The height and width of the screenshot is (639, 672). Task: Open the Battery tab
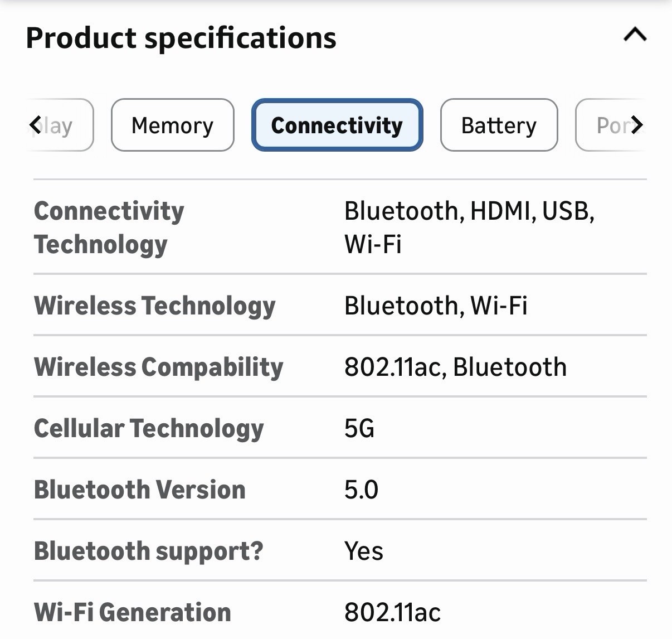[x=499, y=125]
